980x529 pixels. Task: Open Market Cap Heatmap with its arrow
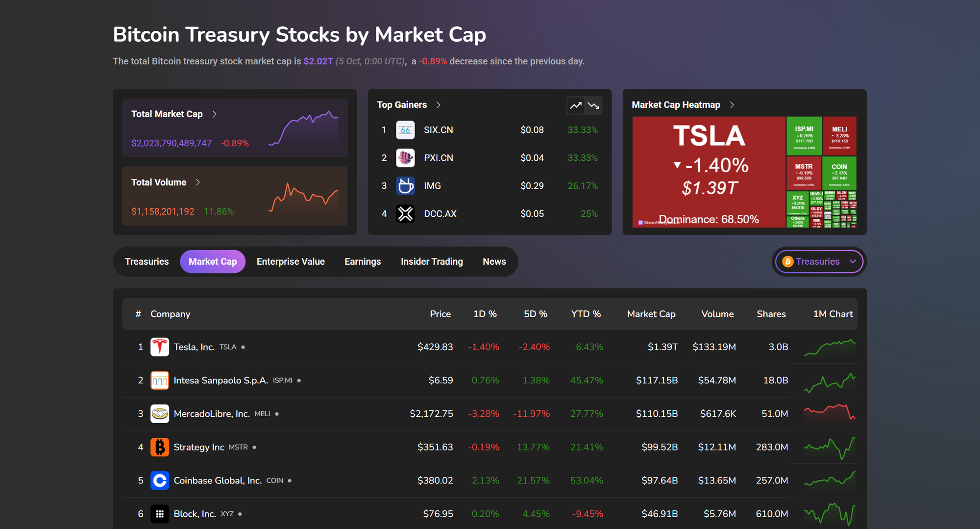[732, 104]
